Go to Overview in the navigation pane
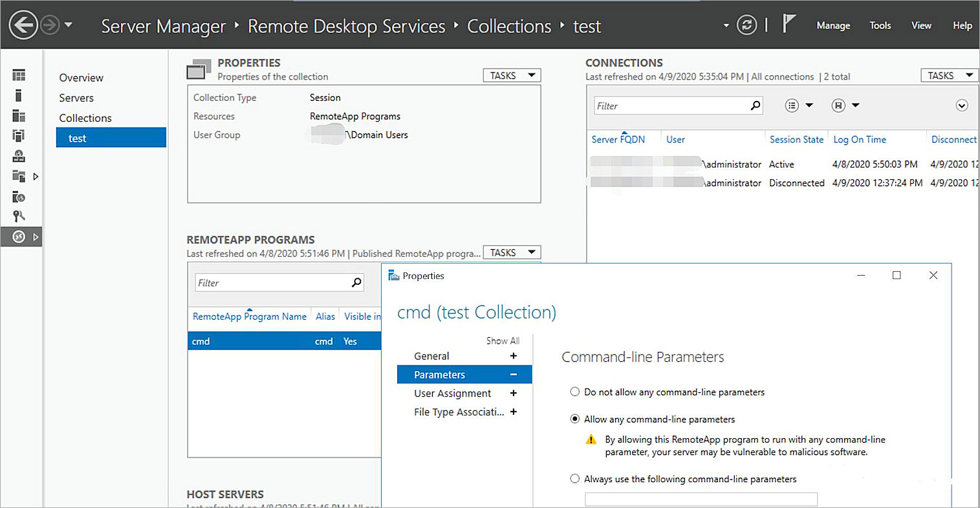This screenshot has height=508, width=980. click(81, 78)
